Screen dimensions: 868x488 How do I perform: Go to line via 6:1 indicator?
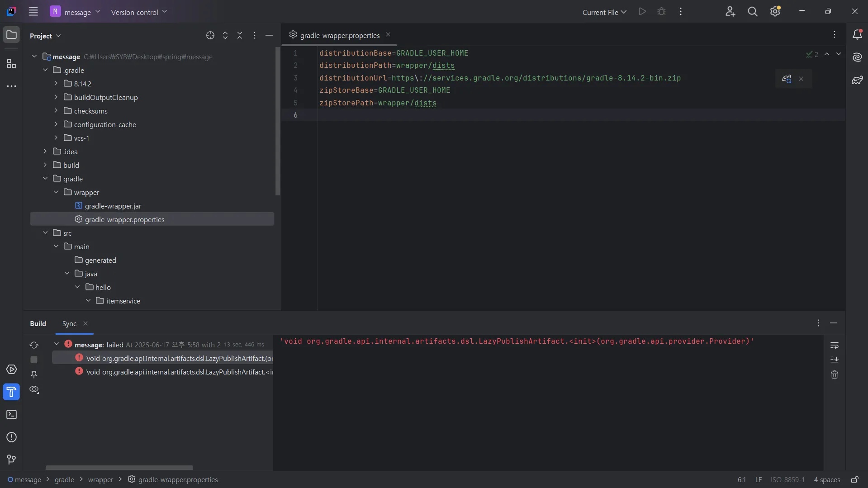(x=741, y=479)
